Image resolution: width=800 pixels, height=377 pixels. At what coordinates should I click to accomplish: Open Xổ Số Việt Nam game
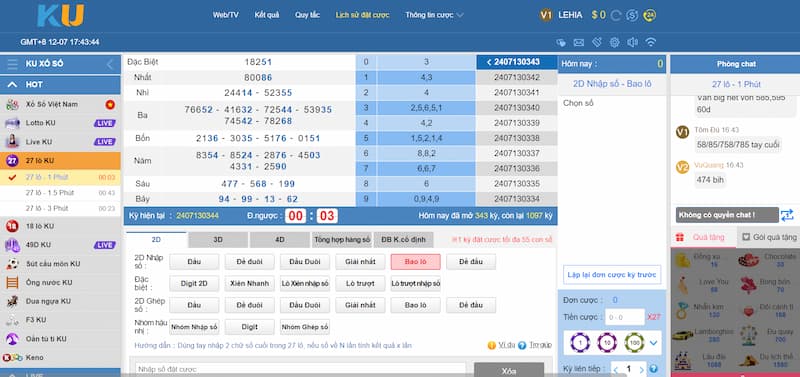click(60, 105)
